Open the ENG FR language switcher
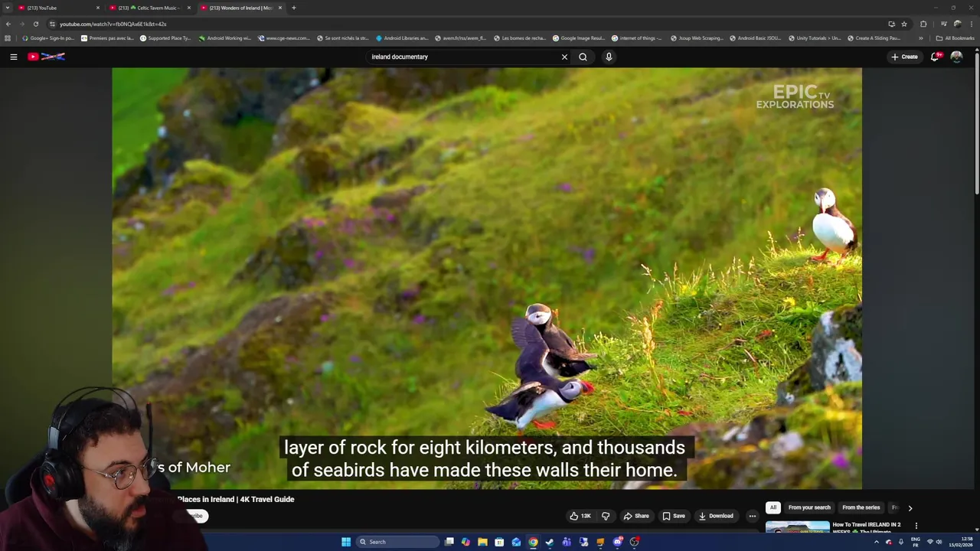980x551 pixels. coord(916,542)
